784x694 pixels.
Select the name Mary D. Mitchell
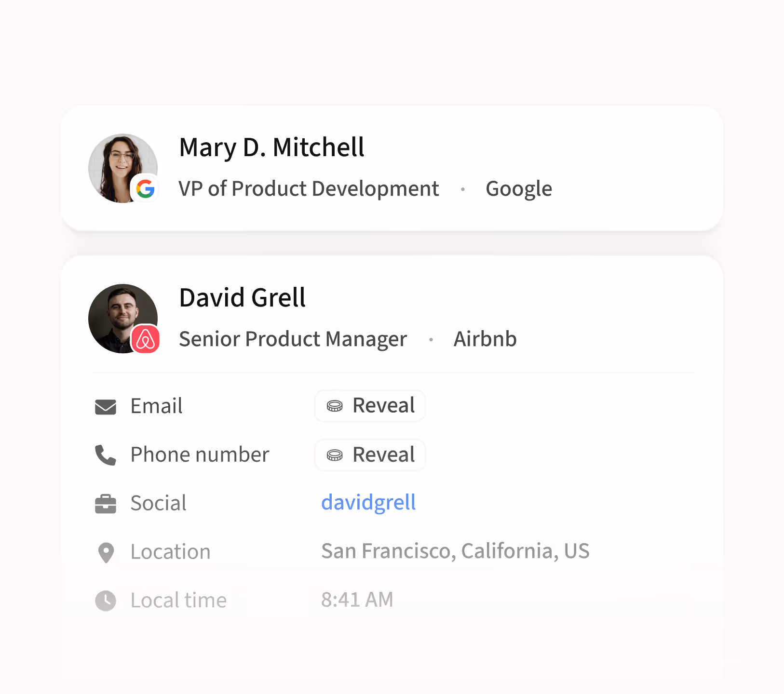coord(271,147)
